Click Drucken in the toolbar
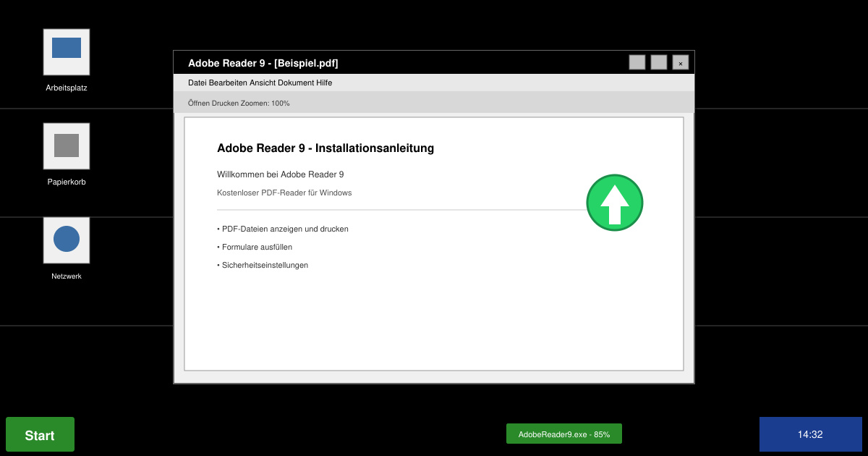 click(x=226, y=104)
